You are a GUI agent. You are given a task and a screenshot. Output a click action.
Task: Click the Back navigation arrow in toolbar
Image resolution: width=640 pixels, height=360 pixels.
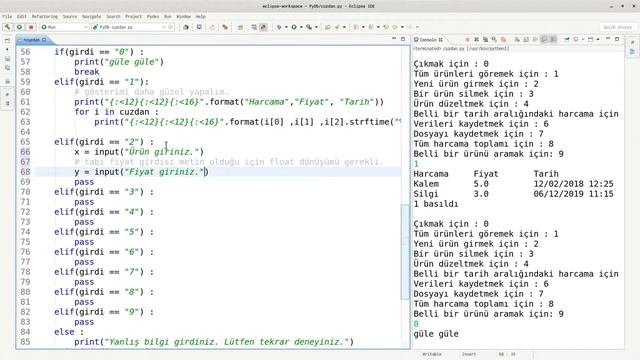pos(395,27)
